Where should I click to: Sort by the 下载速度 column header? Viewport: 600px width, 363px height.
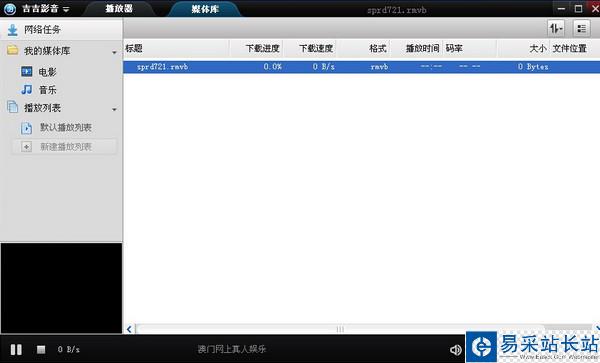(x=316, y=49)
